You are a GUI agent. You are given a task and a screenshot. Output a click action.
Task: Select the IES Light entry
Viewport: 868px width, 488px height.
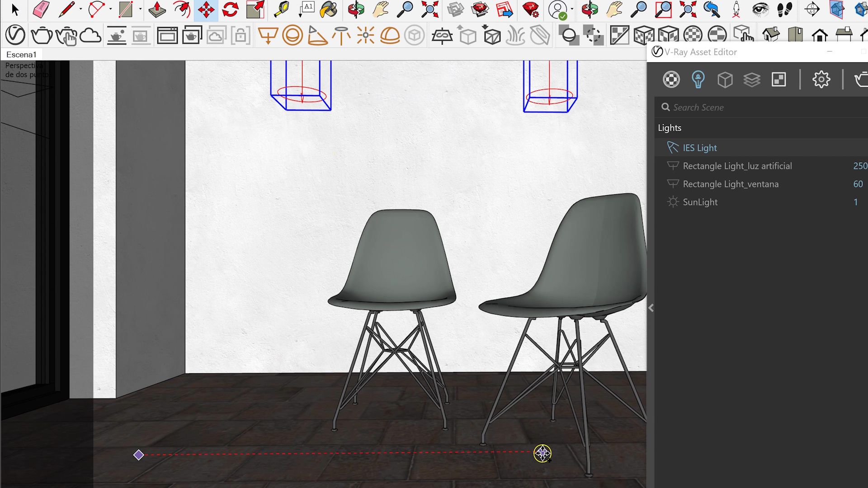699,148
